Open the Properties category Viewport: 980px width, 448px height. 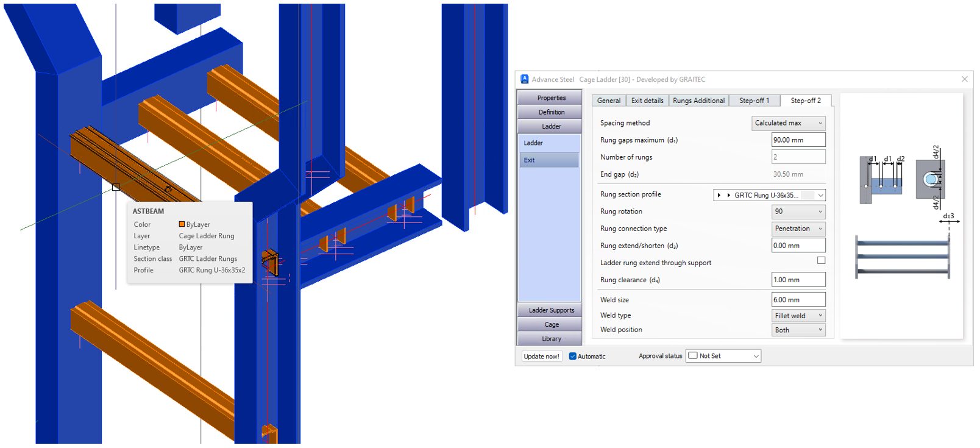551,98
